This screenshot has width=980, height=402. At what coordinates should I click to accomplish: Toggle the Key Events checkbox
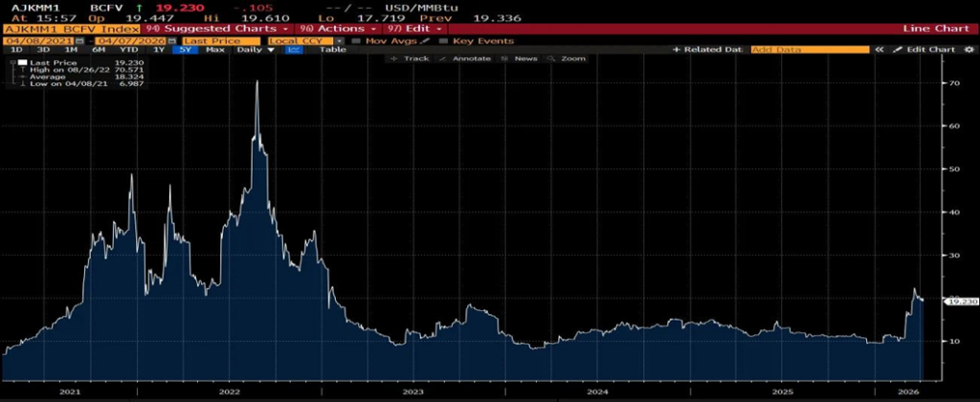445,41
